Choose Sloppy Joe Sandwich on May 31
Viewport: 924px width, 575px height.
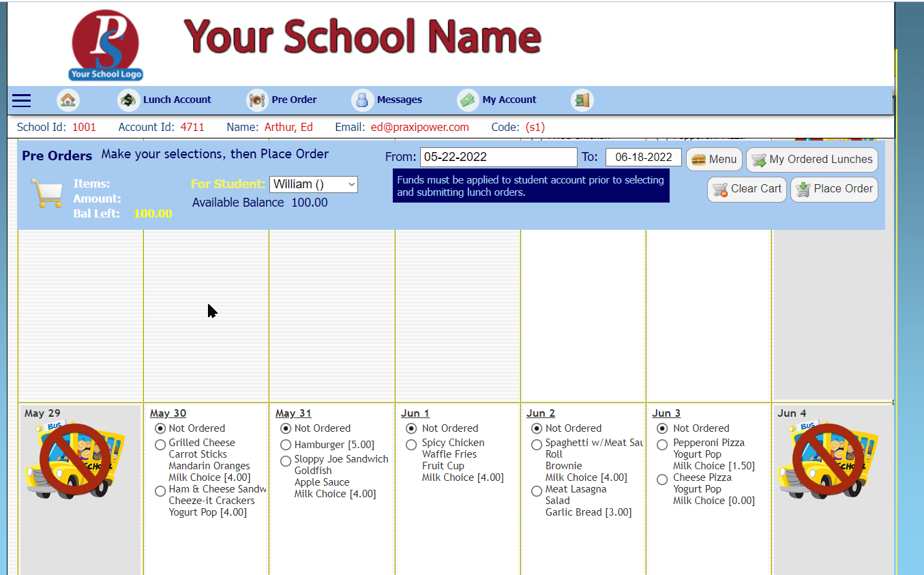286,461
